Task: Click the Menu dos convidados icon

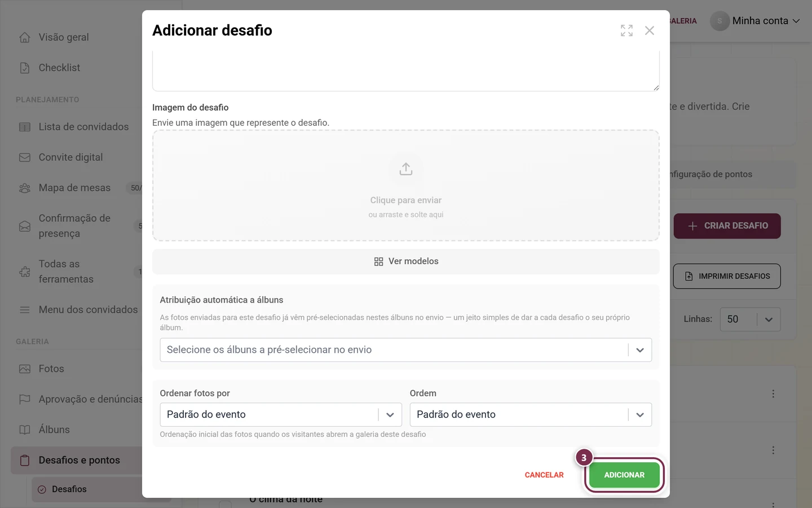Action: (25, 310)
